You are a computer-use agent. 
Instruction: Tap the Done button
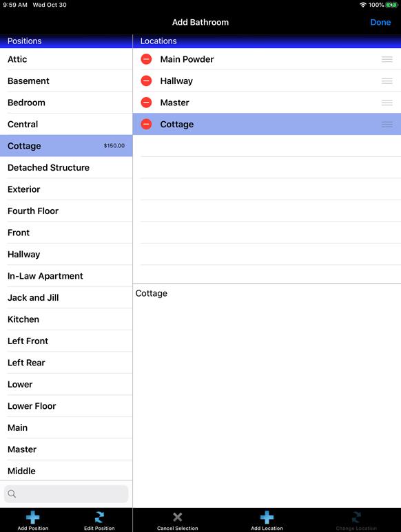tap(380, 23)
